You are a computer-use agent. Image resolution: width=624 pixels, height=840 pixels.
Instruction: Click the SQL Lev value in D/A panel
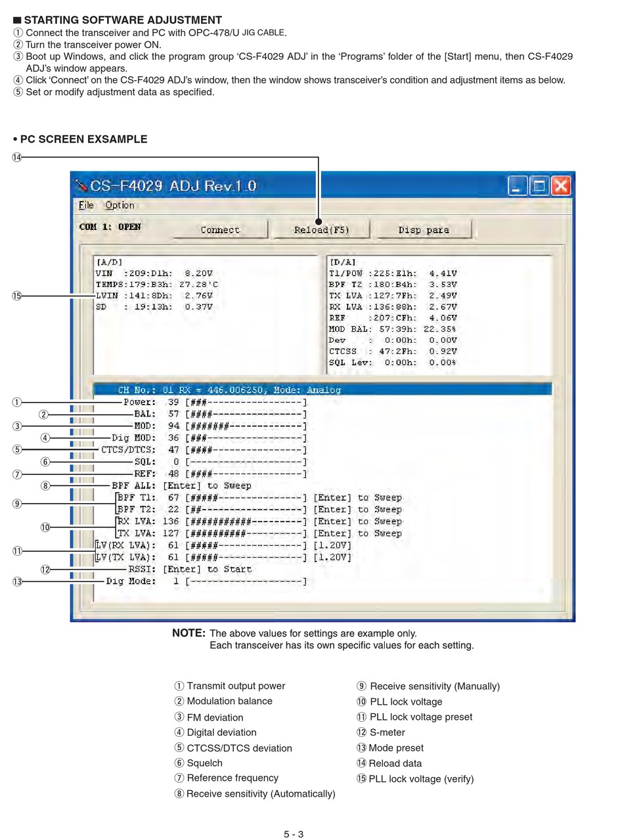(x=393, y=363)
